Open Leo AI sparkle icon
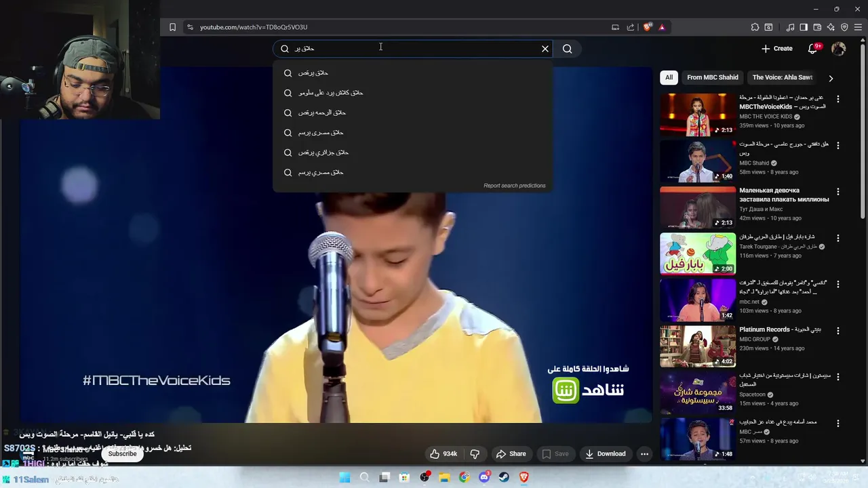Viewport: 868px width, 488px height. [x=831, y=27]
